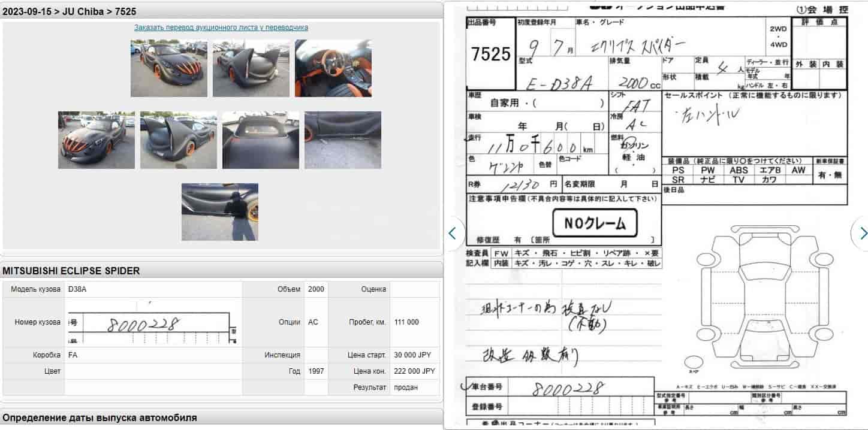Select the options value 'AC'
The height and width of the screenshot is (430, 868).
[x=313, y=322]
